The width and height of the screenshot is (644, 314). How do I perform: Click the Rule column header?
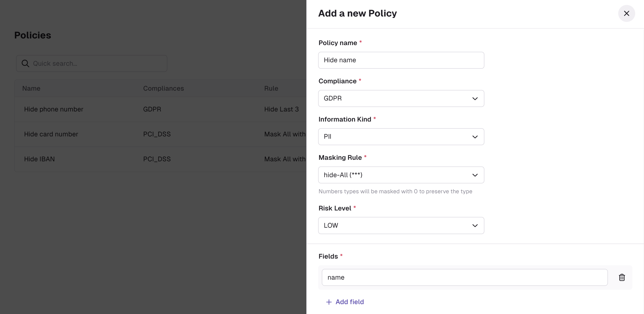271,88
